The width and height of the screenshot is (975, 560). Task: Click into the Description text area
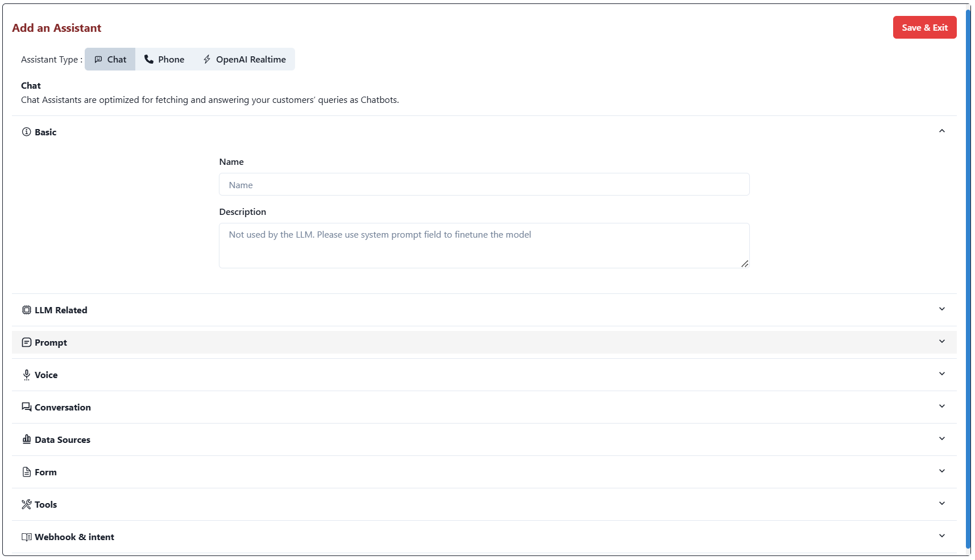[x=484, y=246]
